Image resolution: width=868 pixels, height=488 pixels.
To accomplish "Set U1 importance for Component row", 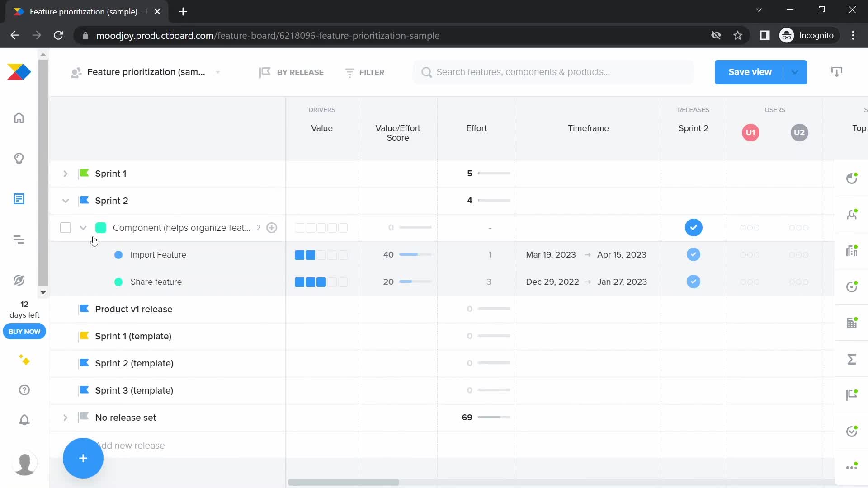I will (x=750, y=228).
